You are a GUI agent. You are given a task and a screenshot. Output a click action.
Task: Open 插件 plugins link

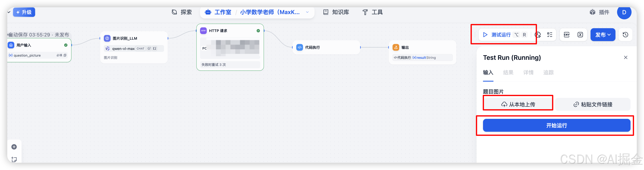click(x=599, y=12)
